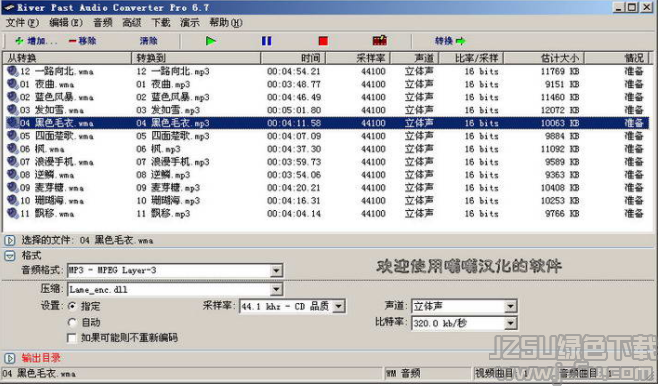This screenshot has height=386, width=659.
Task: Select the 指定 radio button
Action: coord(72,306)
